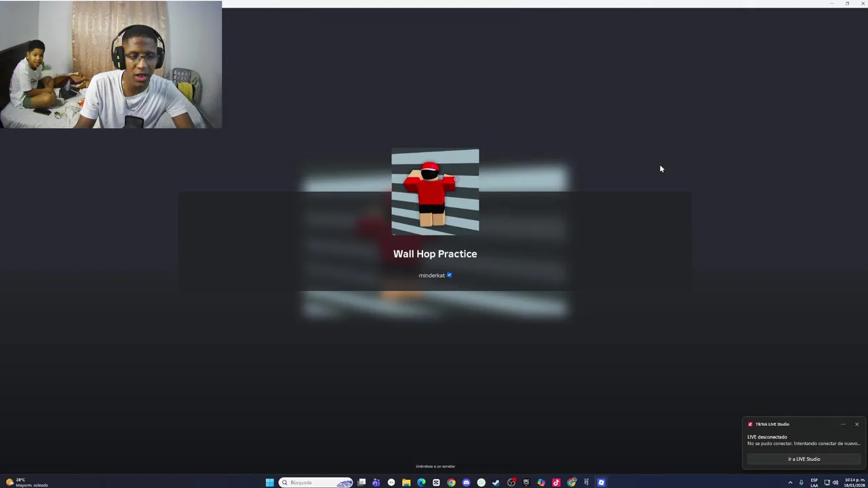The image size is (868, 488).
Task: Switch the ESP LAA input language
Action: pos(814,483)
